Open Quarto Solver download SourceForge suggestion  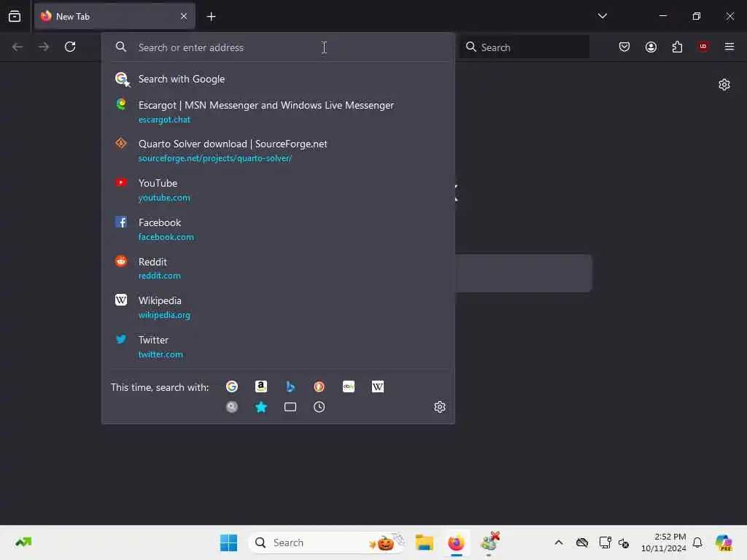(x=278, y=150)
